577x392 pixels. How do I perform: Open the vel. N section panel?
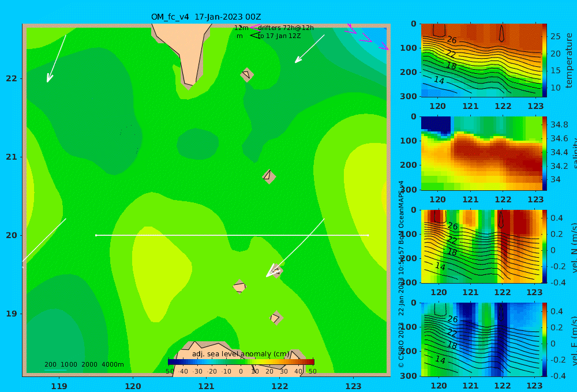coord(481,246)
